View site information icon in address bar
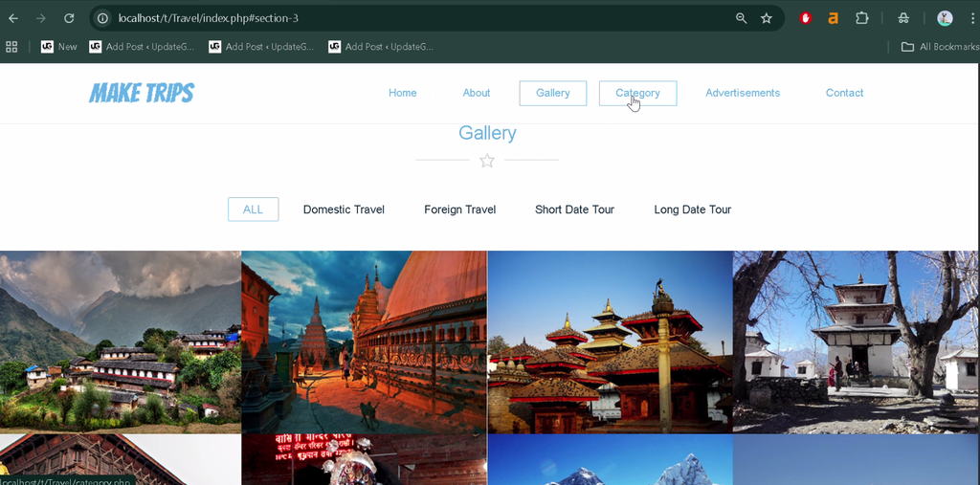Image resolution: width=980 pixels, height=485 pixels. (x=103, y=19)
